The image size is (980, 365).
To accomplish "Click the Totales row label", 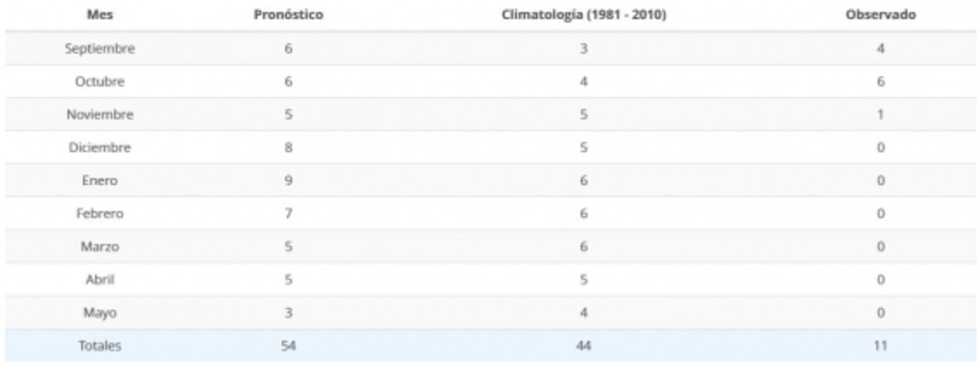I will [99, 346].
